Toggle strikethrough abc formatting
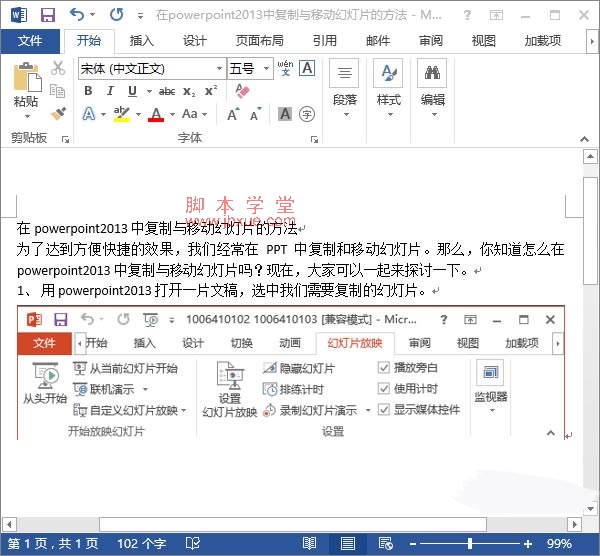This screenshot has height=556, width=600. pos(167,91)
